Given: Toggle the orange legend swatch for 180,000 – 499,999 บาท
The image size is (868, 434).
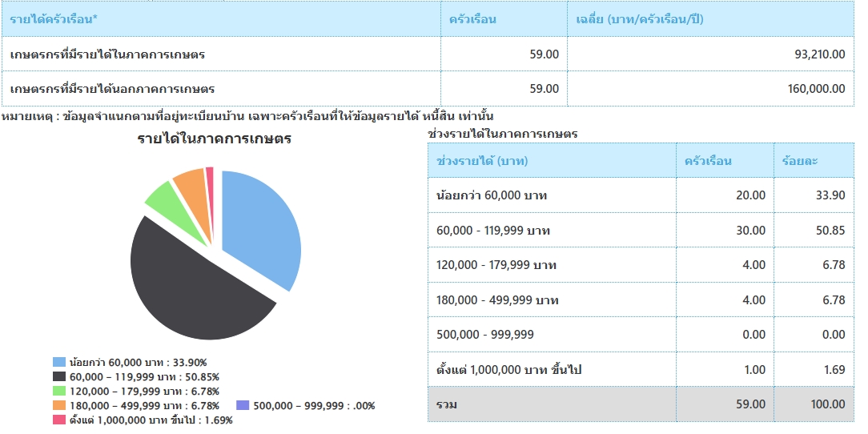Looking at the screenshot, I should point(59,406).
